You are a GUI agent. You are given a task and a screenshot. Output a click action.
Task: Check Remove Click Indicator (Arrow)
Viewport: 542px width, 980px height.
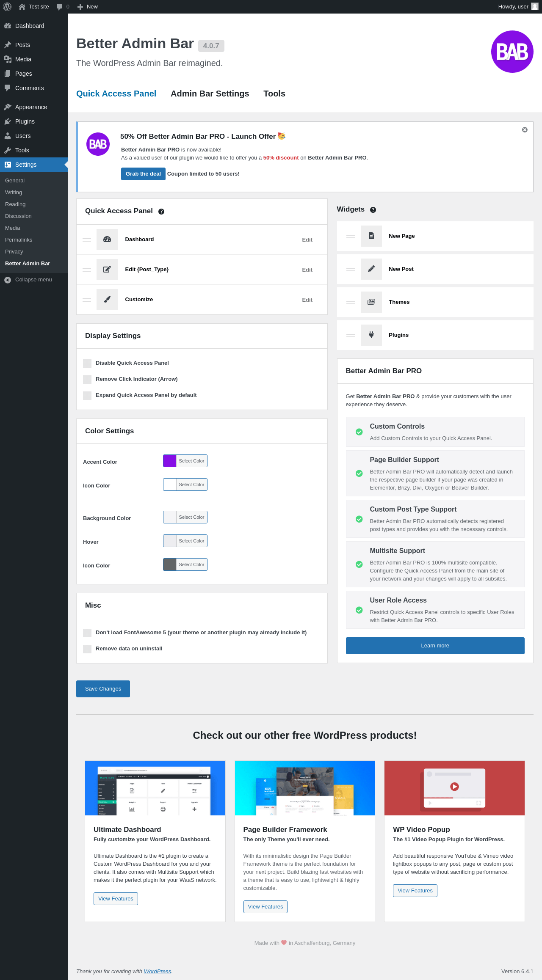pos(87,380)
